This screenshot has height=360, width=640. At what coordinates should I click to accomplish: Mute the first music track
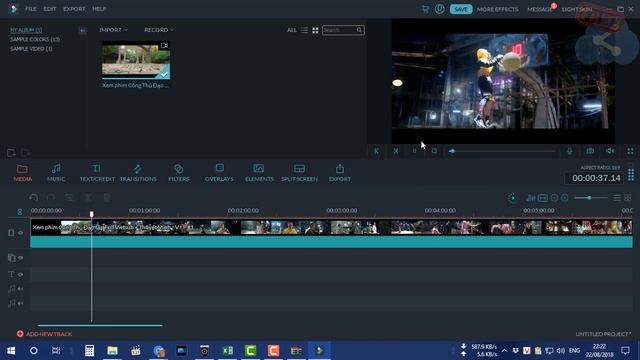(x=20, y=289)
